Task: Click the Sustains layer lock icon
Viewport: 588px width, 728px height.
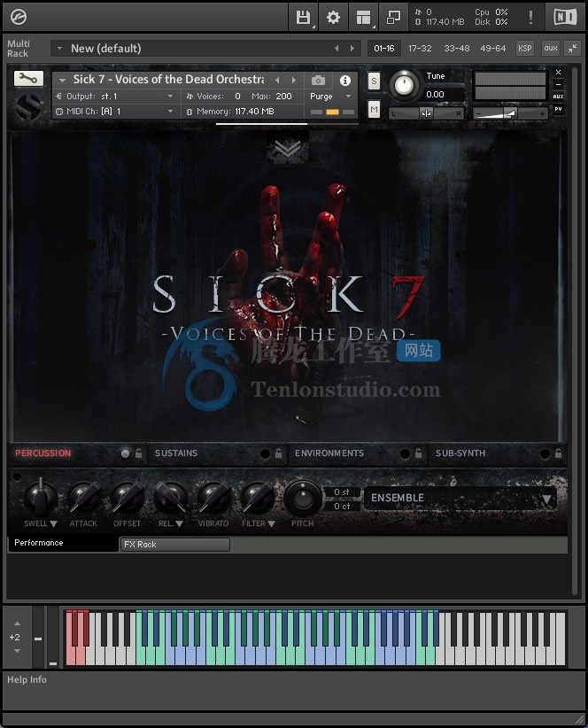Action: 278,453
